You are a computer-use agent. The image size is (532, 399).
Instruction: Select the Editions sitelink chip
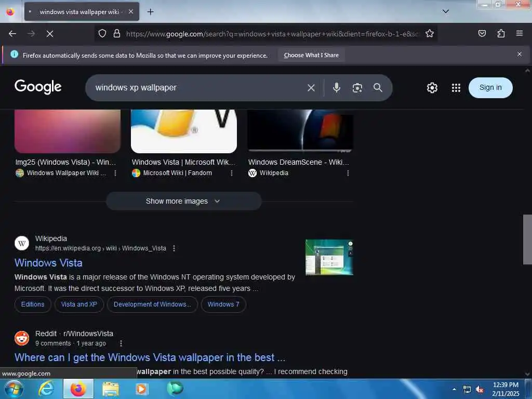pyautogui.click(x=33, y=304)
